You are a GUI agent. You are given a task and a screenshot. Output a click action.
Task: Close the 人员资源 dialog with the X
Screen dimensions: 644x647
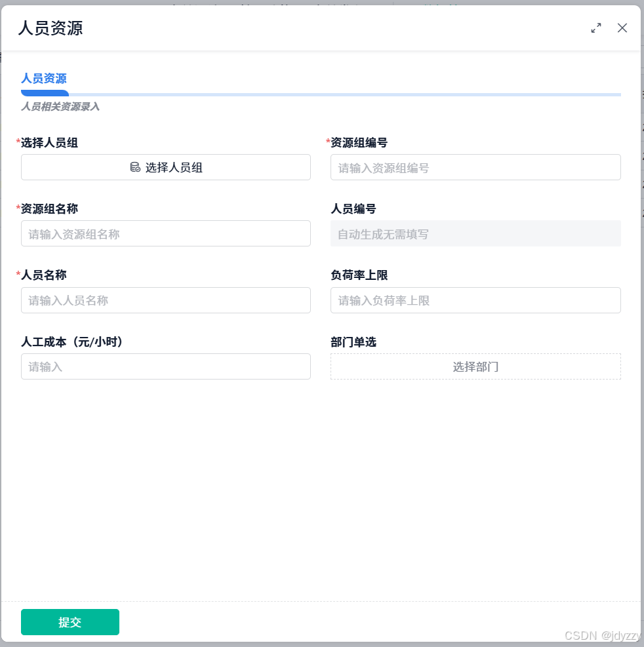coord(622,28)
